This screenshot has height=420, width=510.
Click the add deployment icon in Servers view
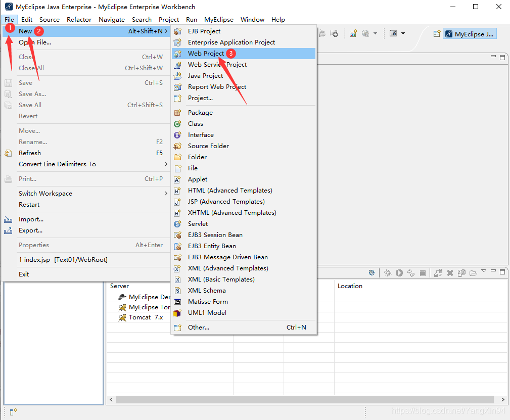[438, 273]
